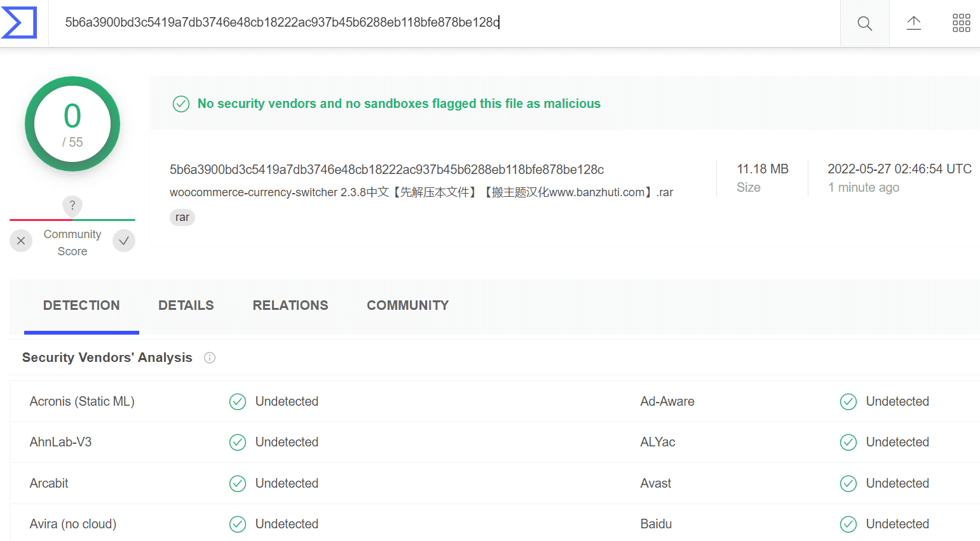Switch to the DETAILS tab
Image resolution: width=980 pixels, height=541 pixels.
[x=186, y=305]
